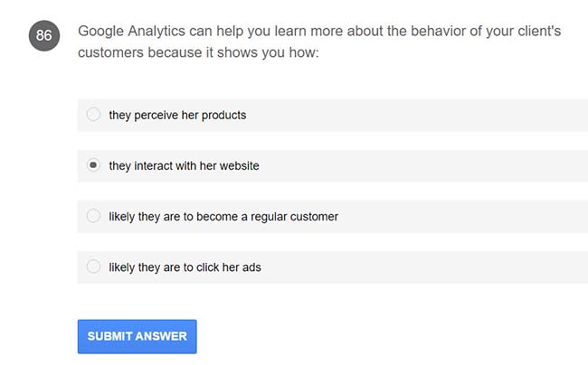
Task: Click the label "likely they are to become a regular customer"
Action: [x=223, y=216]
